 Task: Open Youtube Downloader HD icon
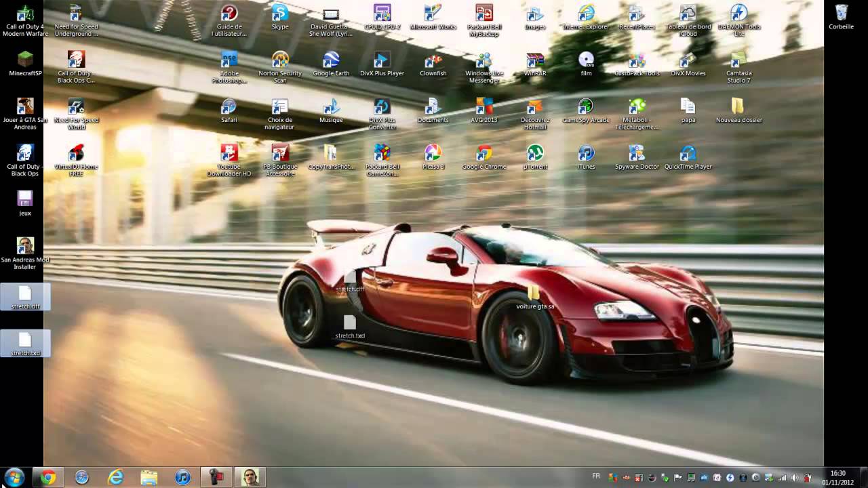point(229,161)
